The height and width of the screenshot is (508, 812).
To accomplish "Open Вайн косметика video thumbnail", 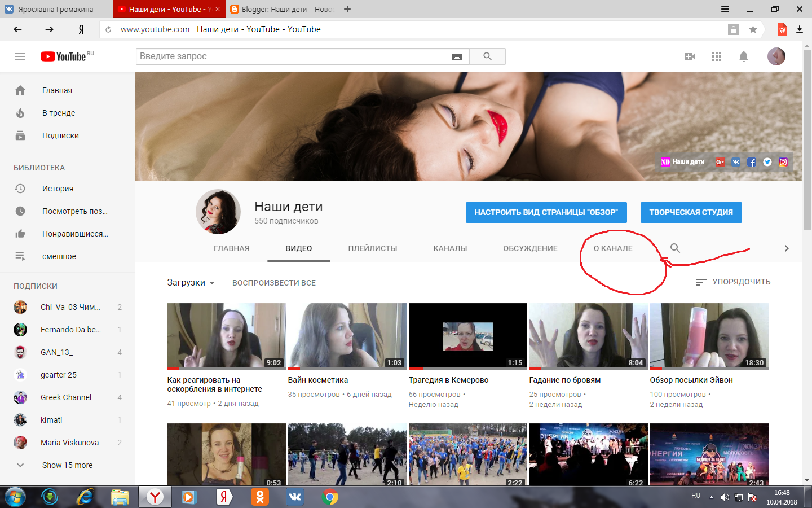I will tap(347, 336).
